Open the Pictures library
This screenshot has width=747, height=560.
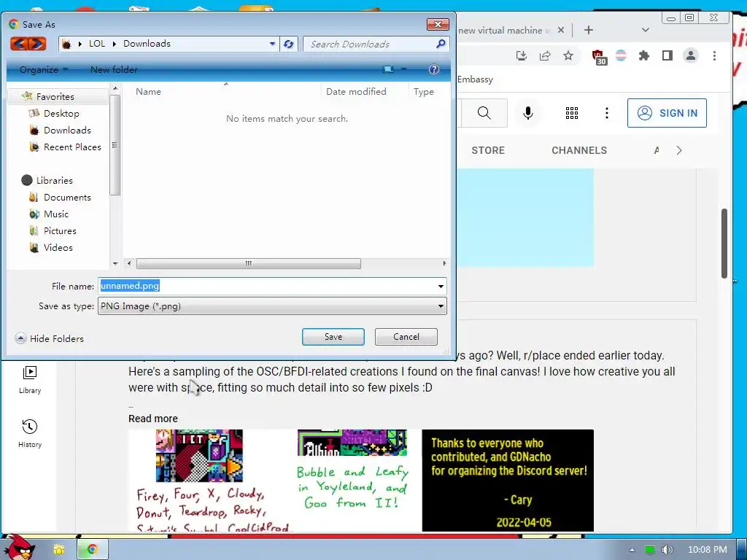pyautogui.click(x=60, y=230)
